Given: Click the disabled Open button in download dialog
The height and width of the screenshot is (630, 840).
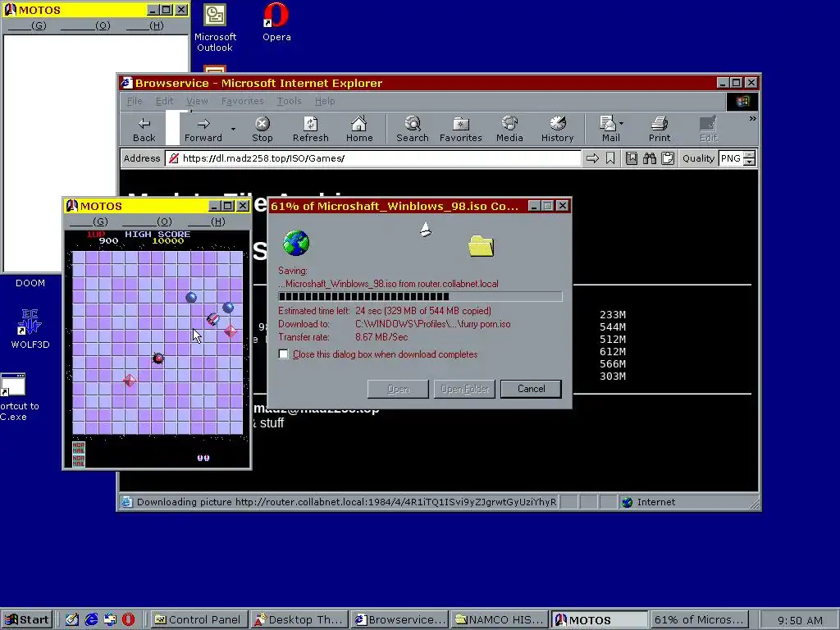Looking at the screenshot, I should (x=398, y=389).
